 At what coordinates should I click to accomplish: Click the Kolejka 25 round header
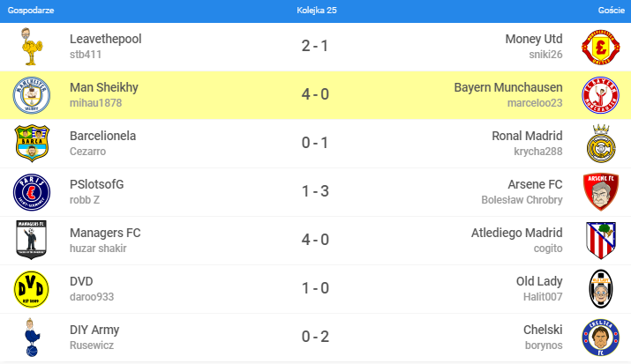click(317, 11)
